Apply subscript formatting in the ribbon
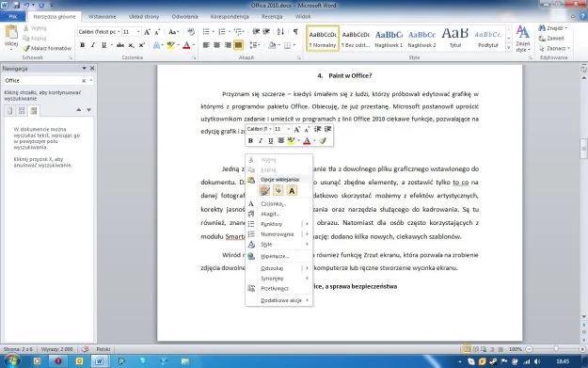The image size is (588, 368). tap(131, 45)
